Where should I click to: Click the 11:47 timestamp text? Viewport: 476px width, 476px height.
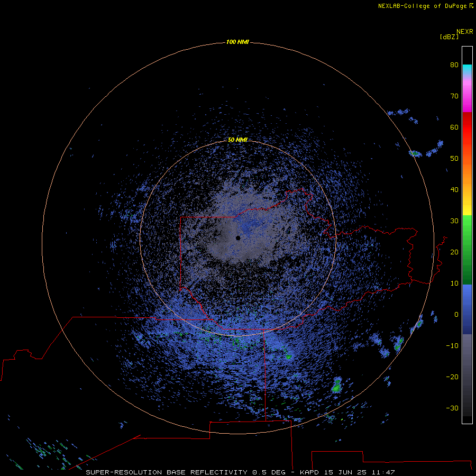pos(384,472)
